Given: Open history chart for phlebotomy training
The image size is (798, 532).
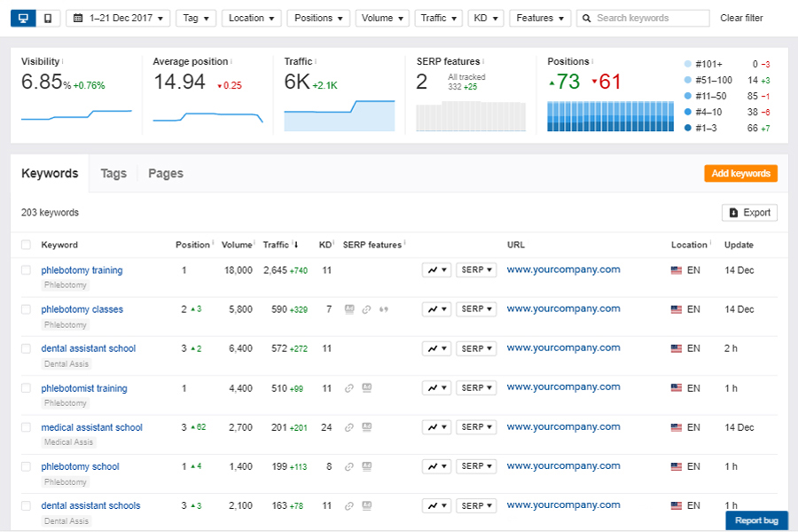Looking at the screenshot, I should pos(436,270).
